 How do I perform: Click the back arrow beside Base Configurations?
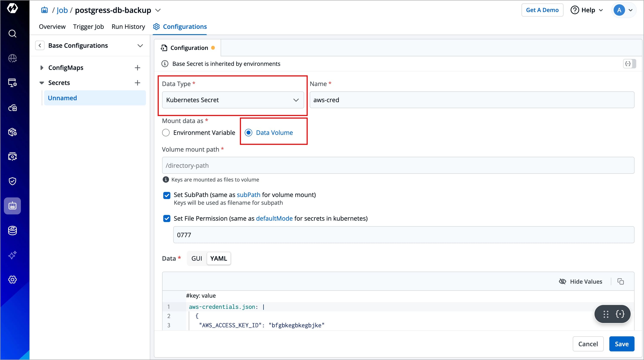tap(40, 45)
